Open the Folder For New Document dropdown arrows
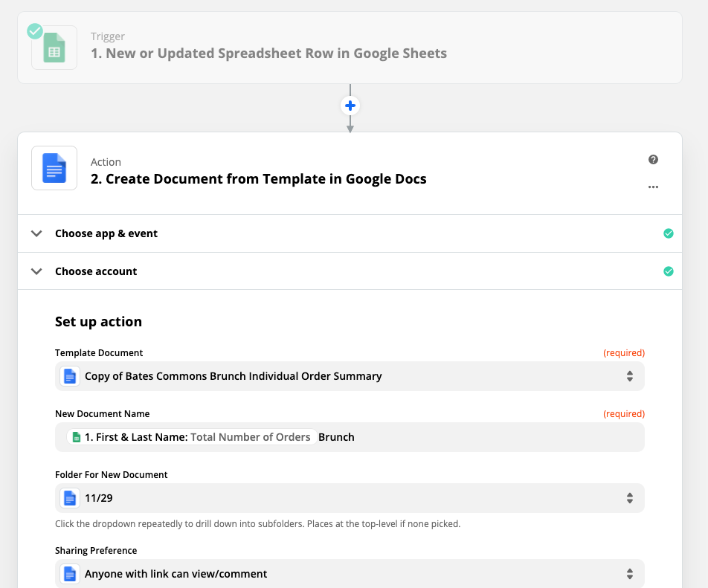Image resolution: width=708 pixels, height=588 pixels. (629, 498)
